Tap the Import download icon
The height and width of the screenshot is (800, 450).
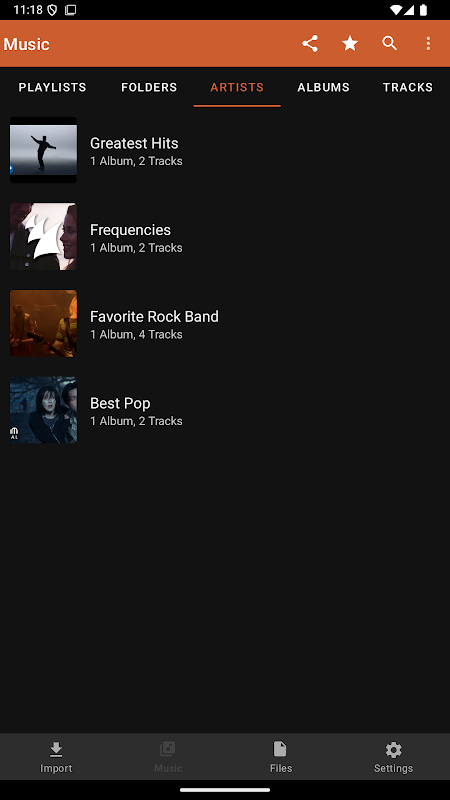[x=56, y=749]
